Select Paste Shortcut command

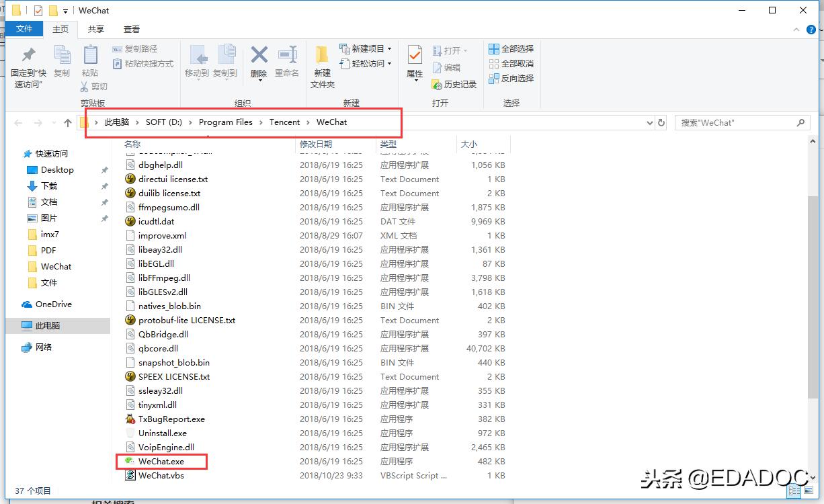[x=142, y=63]
